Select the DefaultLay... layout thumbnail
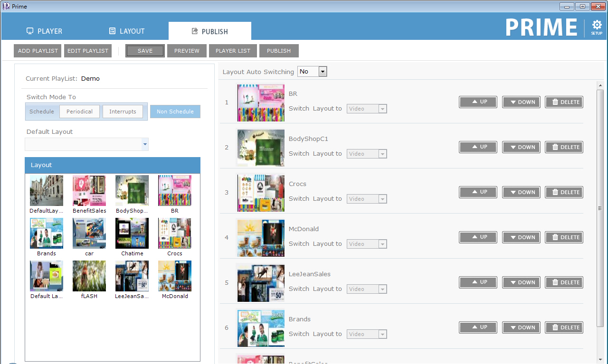This screenshot has width=608, height=364. click(47, 190)
